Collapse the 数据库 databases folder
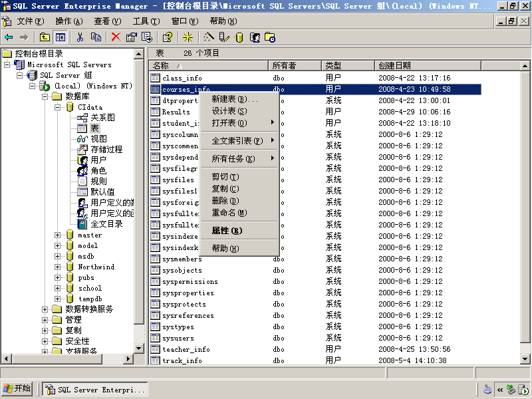 click(x=45, y=96)
